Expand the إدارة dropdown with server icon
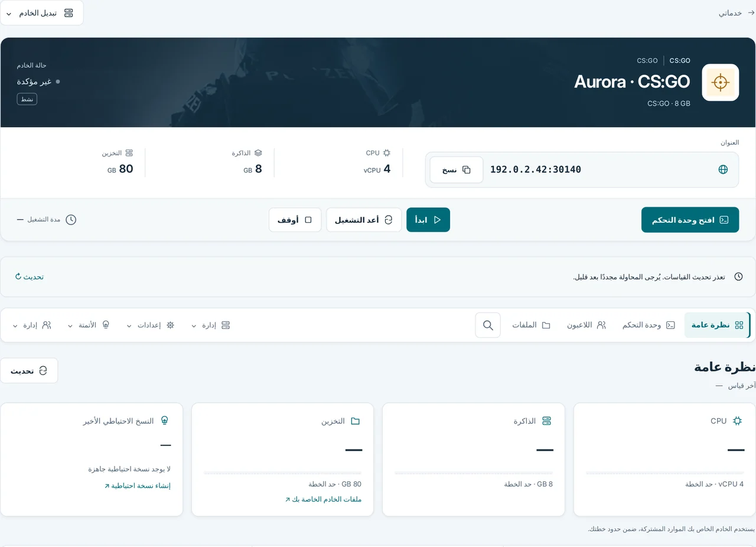The height and width of the screenshot is (547, 756). [x=211, y=325]
